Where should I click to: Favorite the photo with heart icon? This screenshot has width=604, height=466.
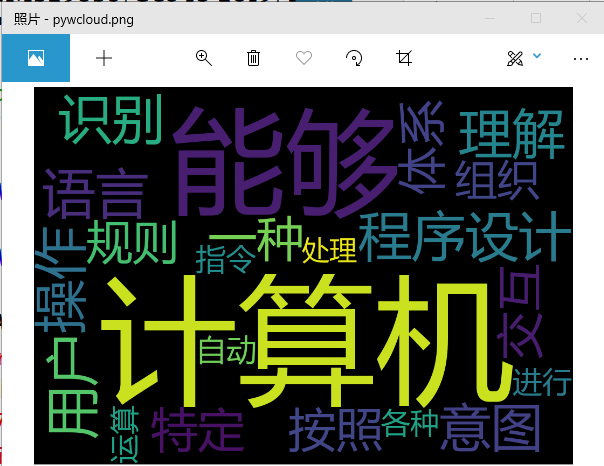click(304, 58)
